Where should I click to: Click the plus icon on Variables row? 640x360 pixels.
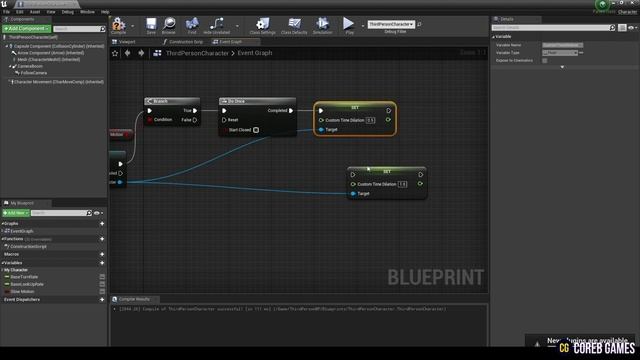pyautogui.click(x=102, y=263)
